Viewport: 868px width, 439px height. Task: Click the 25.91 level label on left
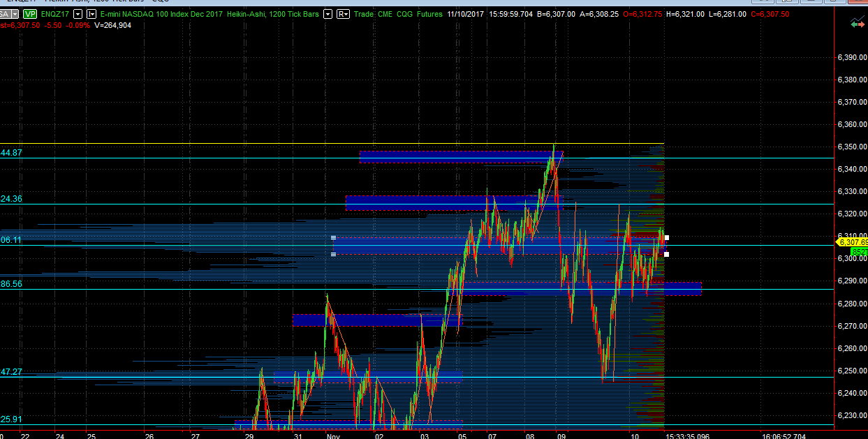pyautogui.click(x=11, y=419)
